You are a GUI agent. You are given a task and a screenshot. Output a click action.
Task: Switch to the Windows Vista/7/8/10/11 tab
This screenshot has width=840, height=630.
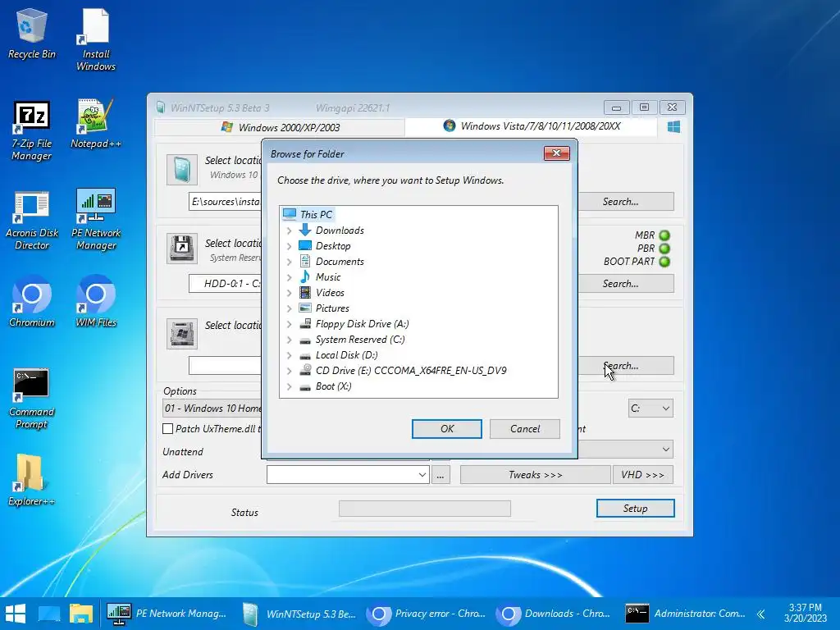[532, 126]
